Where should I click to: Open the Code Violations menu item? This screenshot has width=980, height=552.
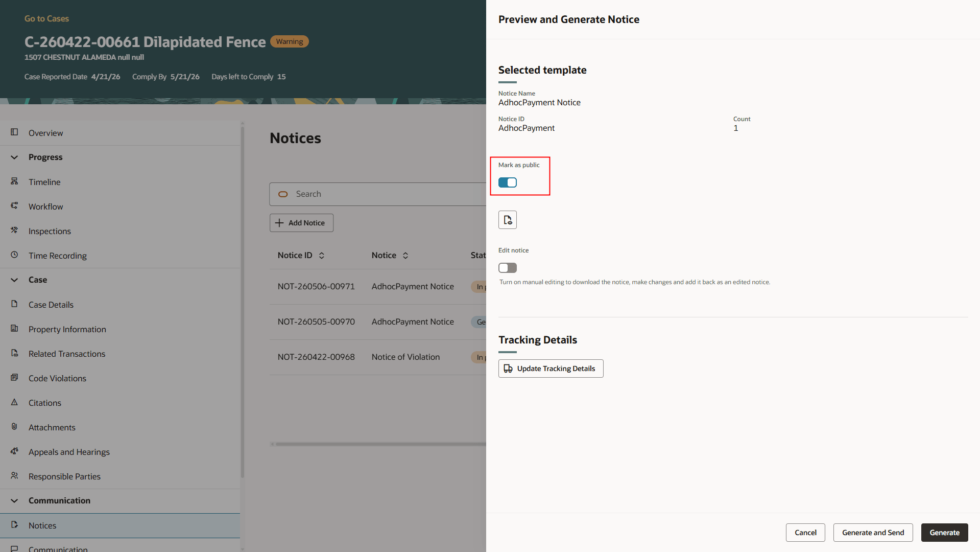pos(120,378)
